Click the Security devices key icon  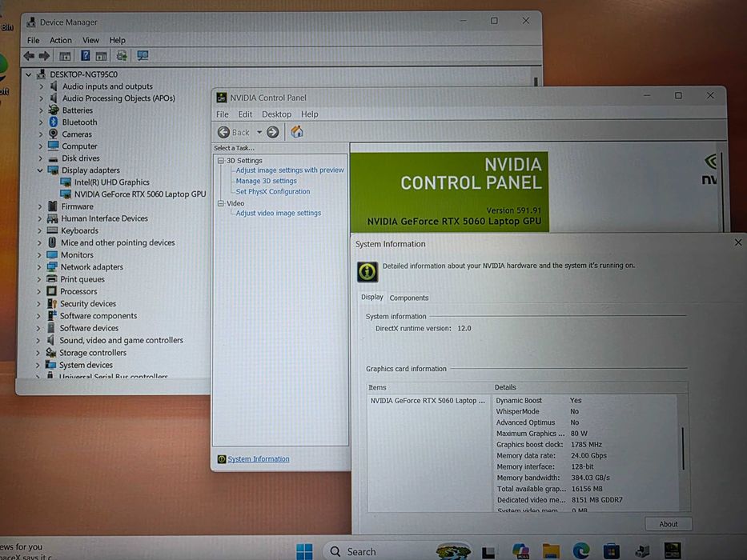coord(52,303)
